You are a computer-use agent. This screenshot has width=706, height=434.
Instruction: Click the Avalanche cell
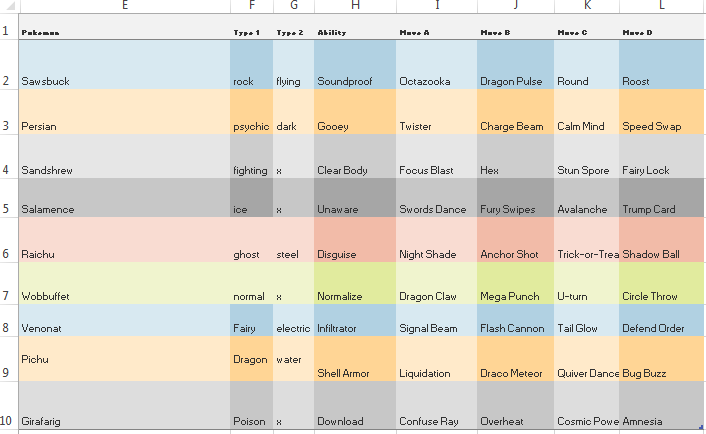(x=587, y=198)
